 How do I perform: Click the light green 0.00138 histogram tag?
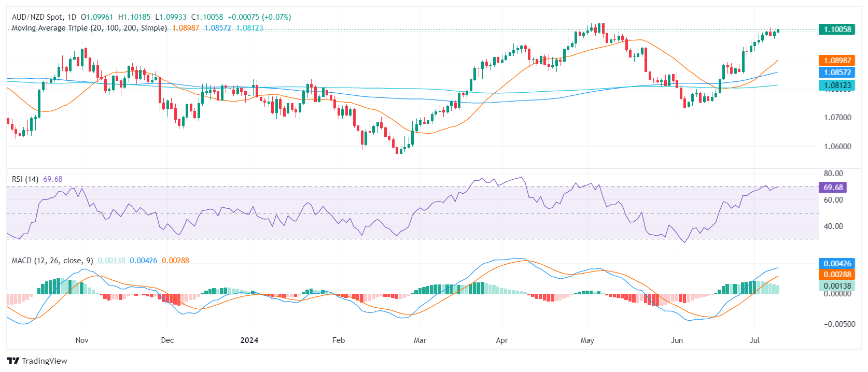tap(837, 286)
